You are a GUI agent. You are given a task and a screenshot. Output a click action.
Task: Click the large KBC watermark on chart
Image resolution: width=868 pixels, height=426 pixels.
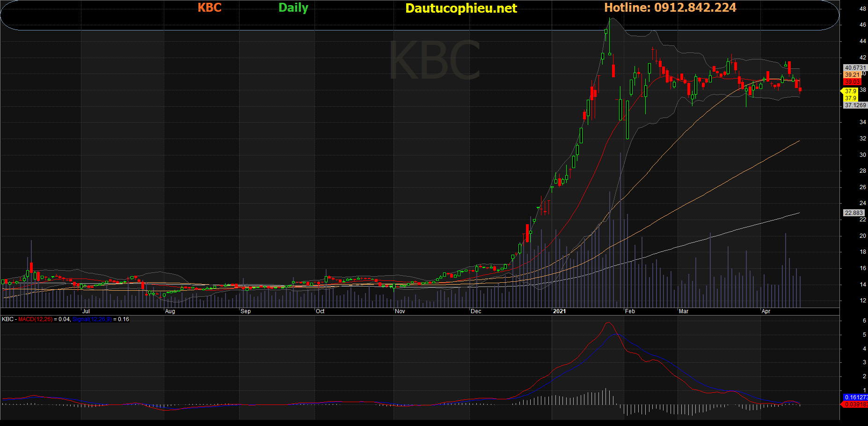[435, 61]
